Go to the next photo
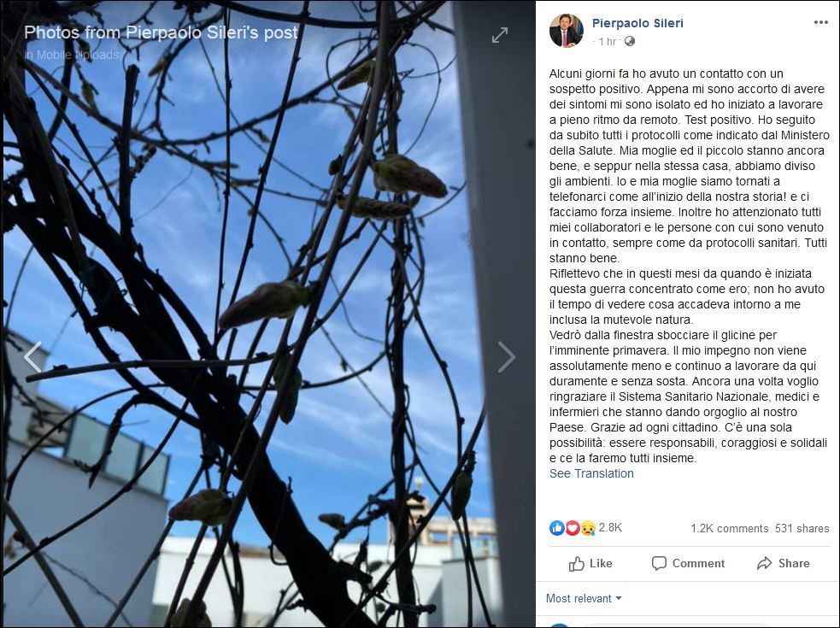840x628 pixels. pyautogui.click(x=506, y=357)
